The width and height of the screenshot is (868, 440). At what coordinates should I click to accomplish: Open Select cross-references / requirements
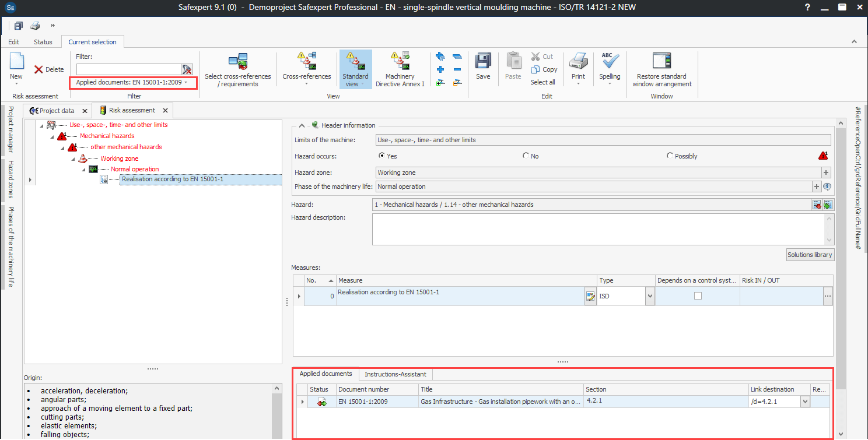(x=238, y=62)
